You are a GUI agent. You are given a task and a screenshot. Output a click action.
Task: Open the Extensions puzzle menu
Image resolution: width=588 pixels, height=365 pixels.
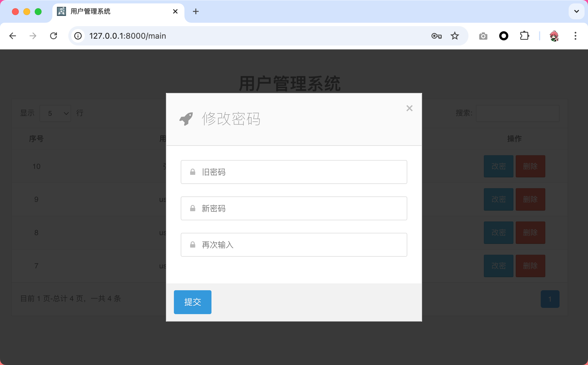click(524, 36)
